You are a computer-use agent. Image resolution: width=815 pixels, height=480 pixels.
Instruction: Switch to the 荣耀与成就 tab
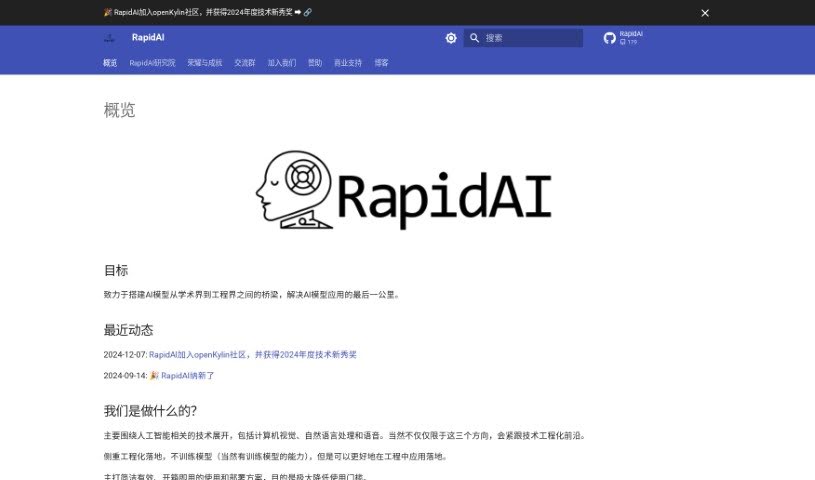tap(205, 63)
